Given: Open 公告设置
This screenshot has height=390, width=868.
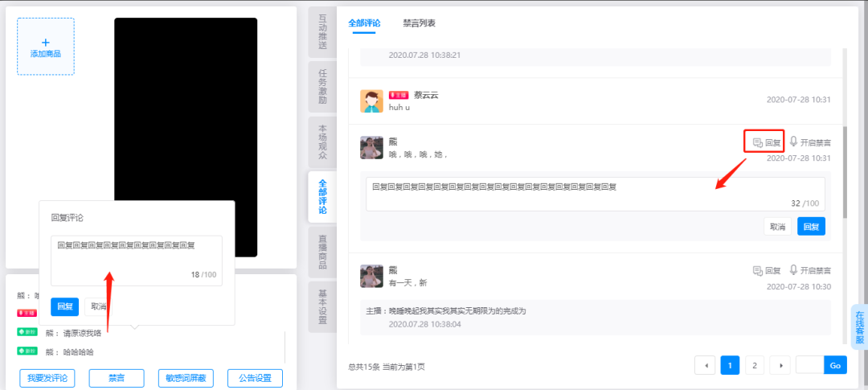Looking at the screenshot, I should coord(256,379).
